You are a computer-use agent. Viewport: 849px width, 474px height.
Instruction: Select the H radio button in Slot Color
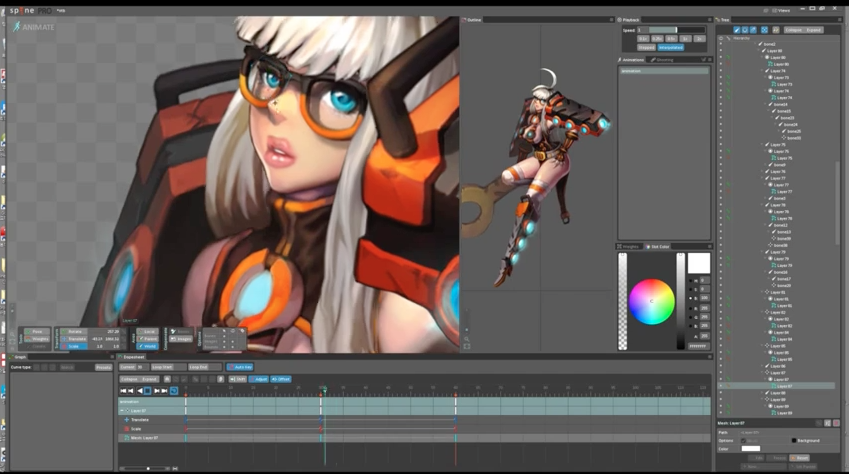690,281
